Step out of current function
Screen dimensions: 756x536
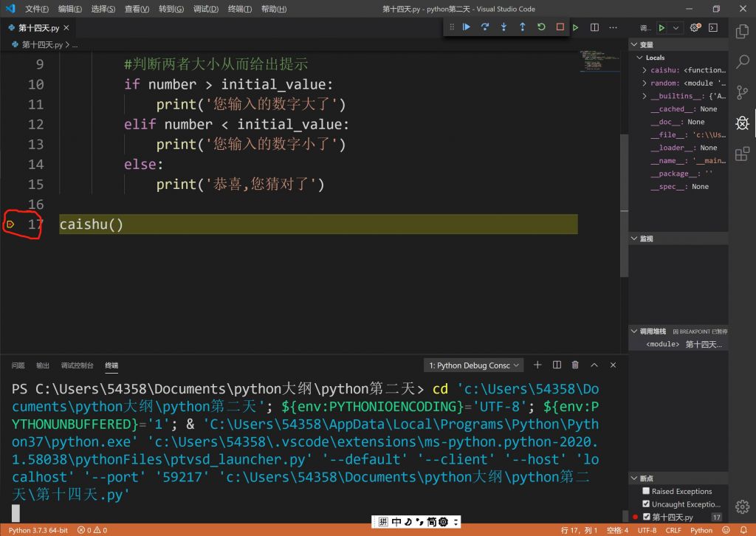[x=522, y=27]
